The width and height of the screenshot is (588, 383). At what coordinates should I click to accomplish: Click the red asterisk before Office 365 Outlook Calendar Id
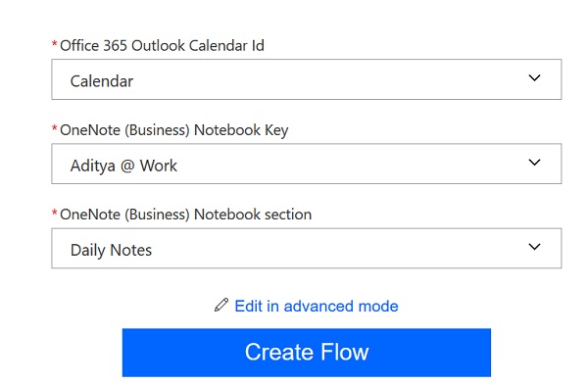point(54,44)
